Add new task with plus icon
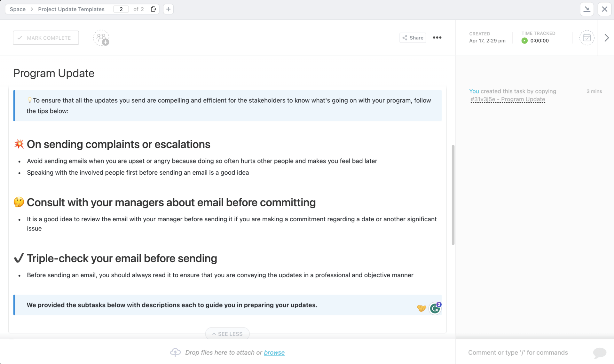Image resolution: width=614 pixels, height=364 pixels. coord(168,9)
